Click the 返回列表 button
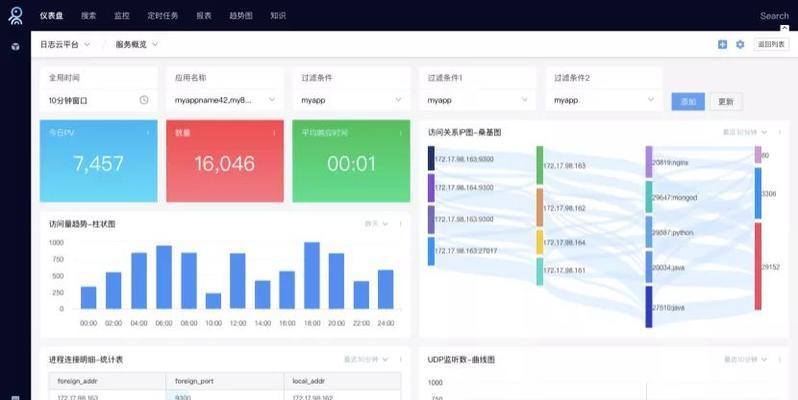The width and height of the screenshot is (798, 400). pos(771,44)
